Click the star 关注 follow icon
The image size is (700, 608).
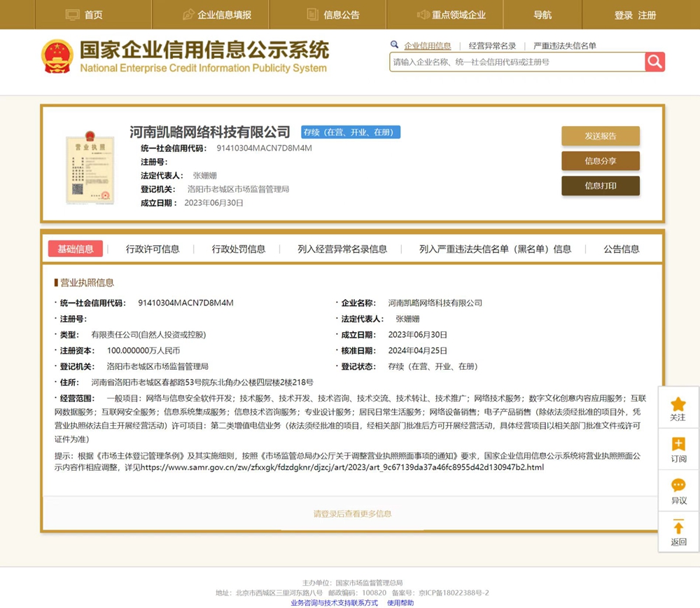(x=678, y=404)
